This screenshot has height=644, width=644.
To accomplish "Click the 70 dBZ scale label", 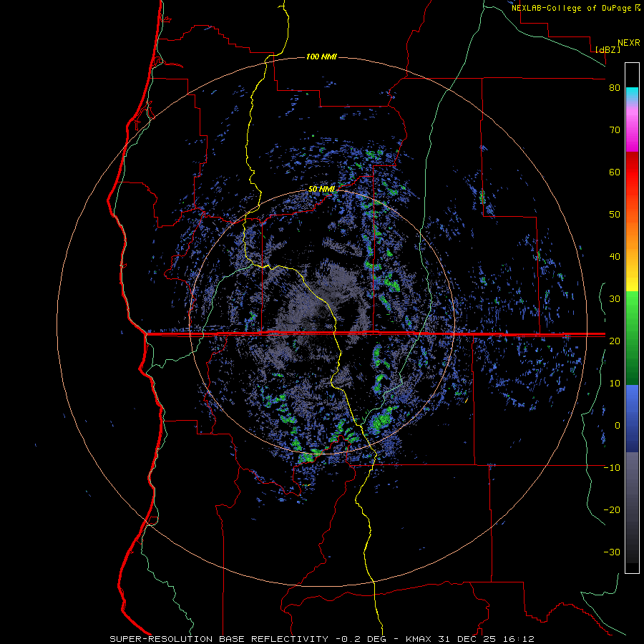I will point(615,130).
